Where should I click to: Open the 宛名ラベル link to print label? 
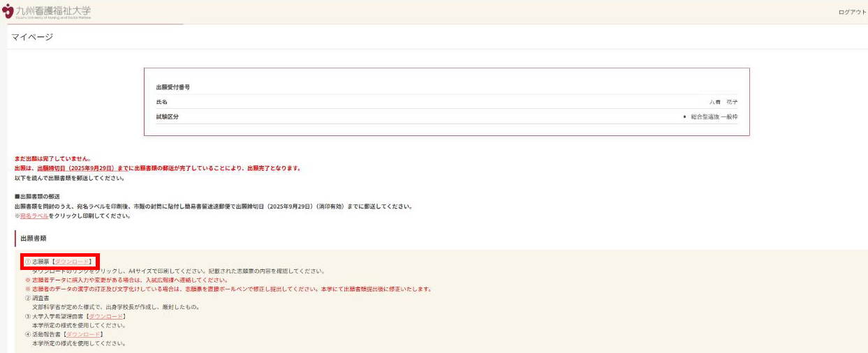coord(34,216)
